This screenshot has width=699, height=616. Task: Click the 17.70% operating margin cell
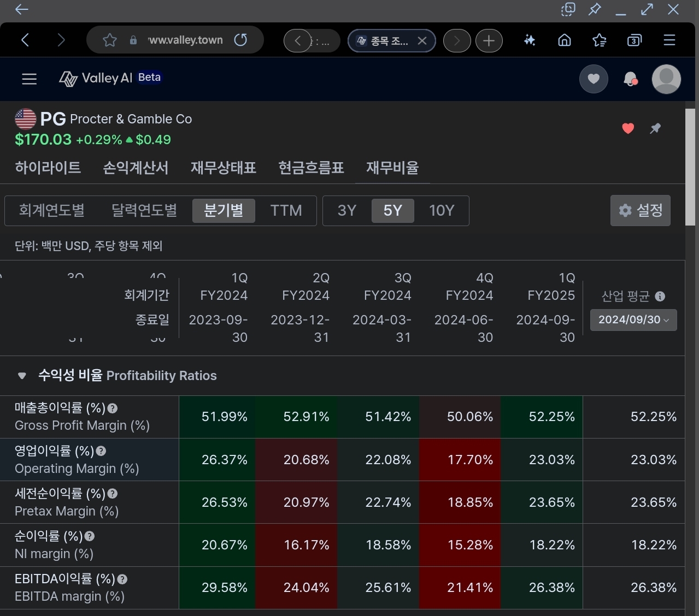pyautogui.click(x=460, y=459)
